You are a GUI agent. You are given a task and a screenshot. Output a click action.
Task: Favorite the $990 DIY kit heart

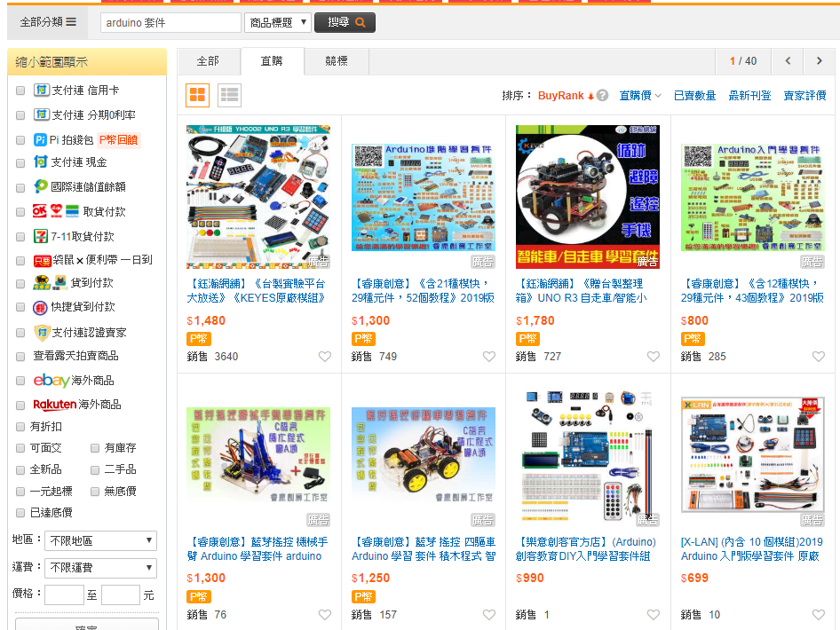[x=653, y=615]
